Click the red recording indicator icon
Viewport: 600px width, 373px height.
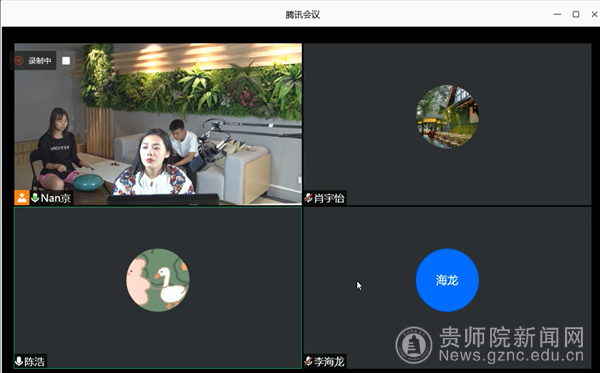[x=19, y=60]
